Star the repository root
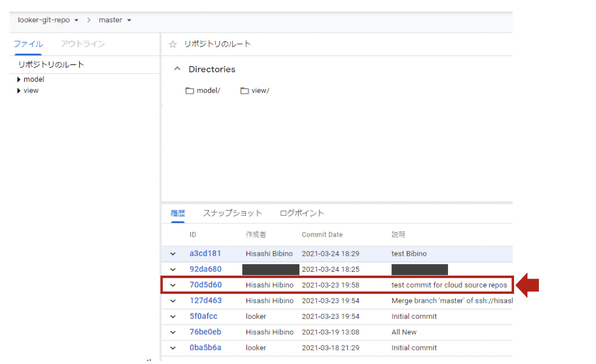 pos(173,44)
